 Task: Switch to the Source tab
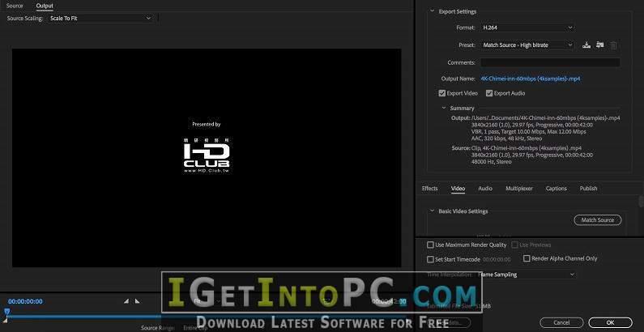(15, 6)
